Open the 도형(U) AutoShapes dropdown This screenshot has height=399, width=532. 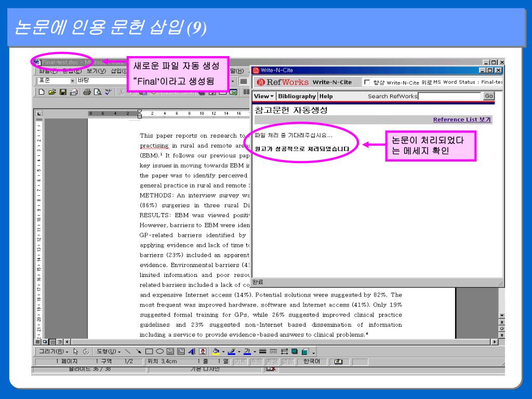109,352
